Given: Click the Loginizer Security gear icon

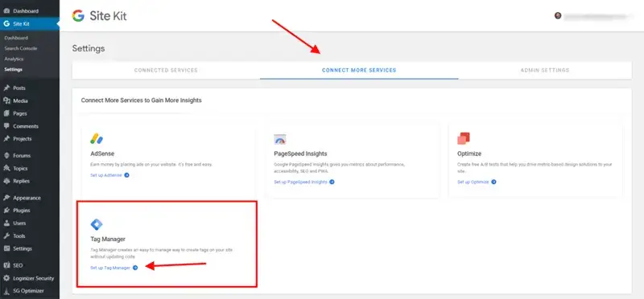Looking at the screenshot, I should (x=6, y=278).
